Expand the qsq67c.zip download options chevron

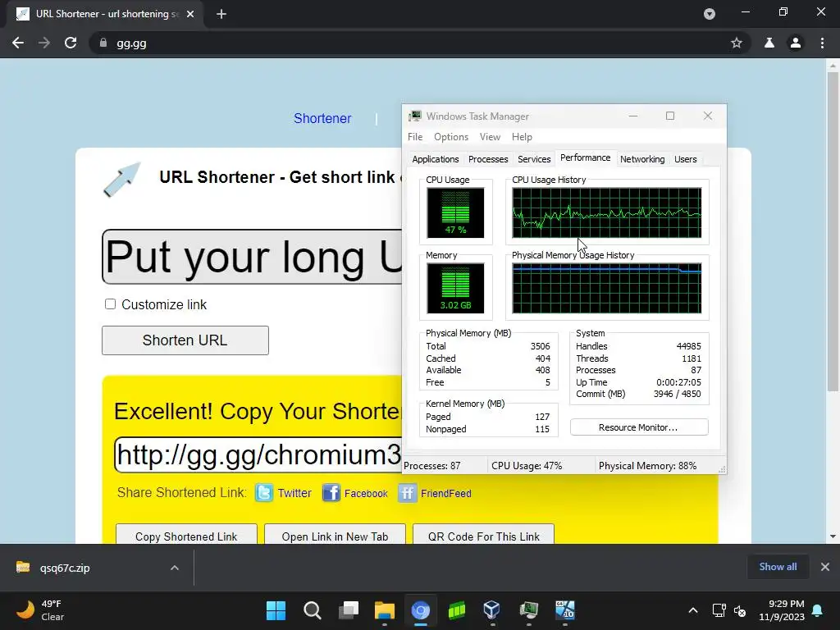(x=175, y=568)
